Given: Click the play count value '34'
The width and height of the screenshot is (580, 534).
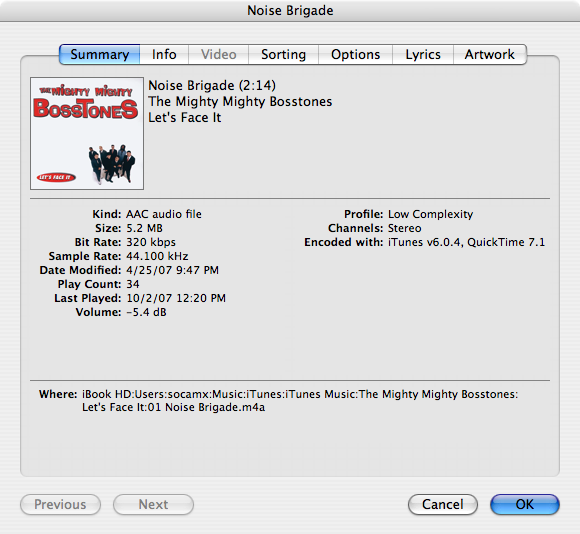Looking at the screenshot, I should (x=133, y=284).
